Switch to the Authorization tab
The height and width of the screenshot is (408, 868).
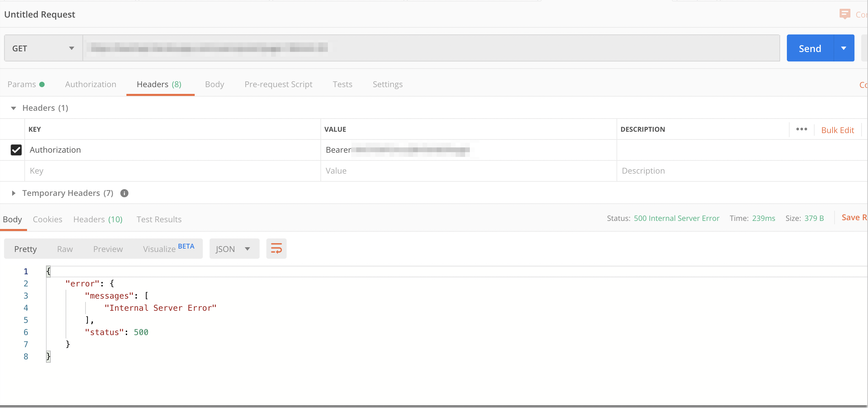click(x=91, y=84)
